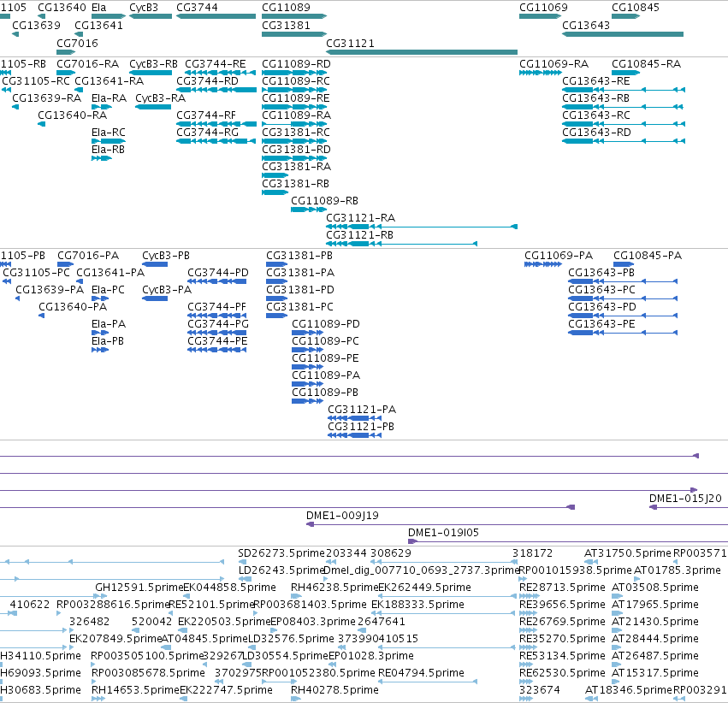
Task: Select the CG7016 gene label
Action: (78, 44)
